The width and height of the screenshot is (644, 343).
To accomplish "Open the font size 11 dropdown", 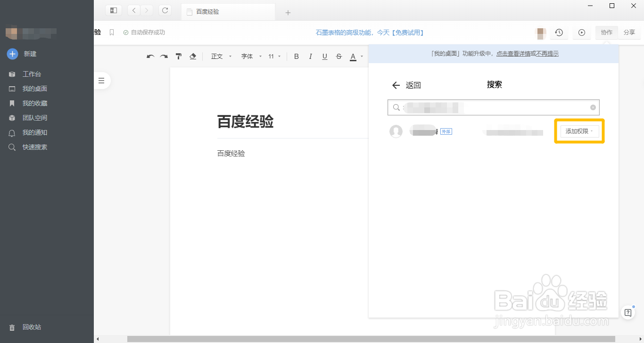I will click(274, 57).
